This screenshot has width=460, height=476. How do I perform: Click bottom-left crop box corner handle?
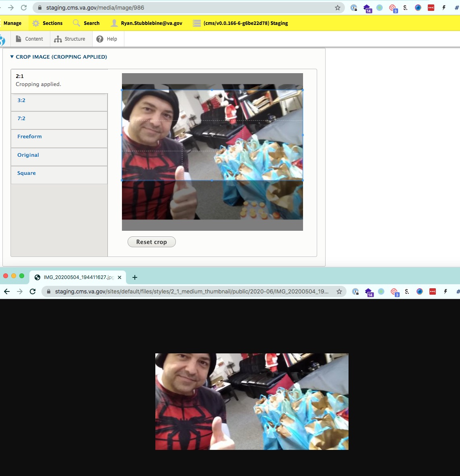122,181
